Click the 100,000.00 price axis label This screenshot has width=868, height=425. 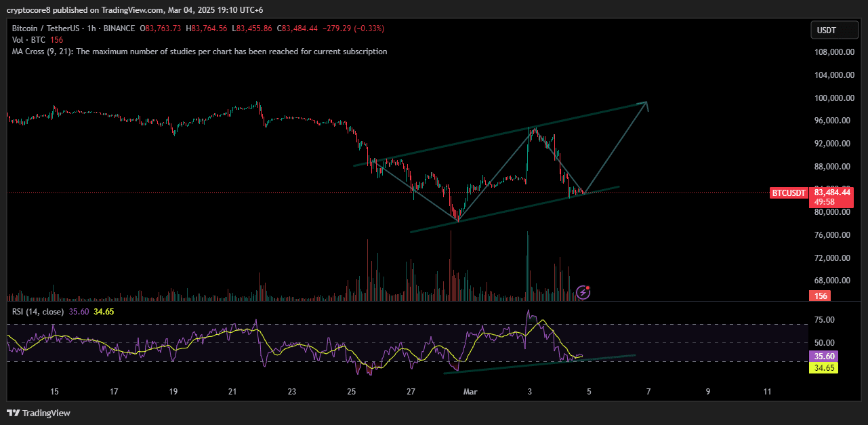click(x=833, y=98)
